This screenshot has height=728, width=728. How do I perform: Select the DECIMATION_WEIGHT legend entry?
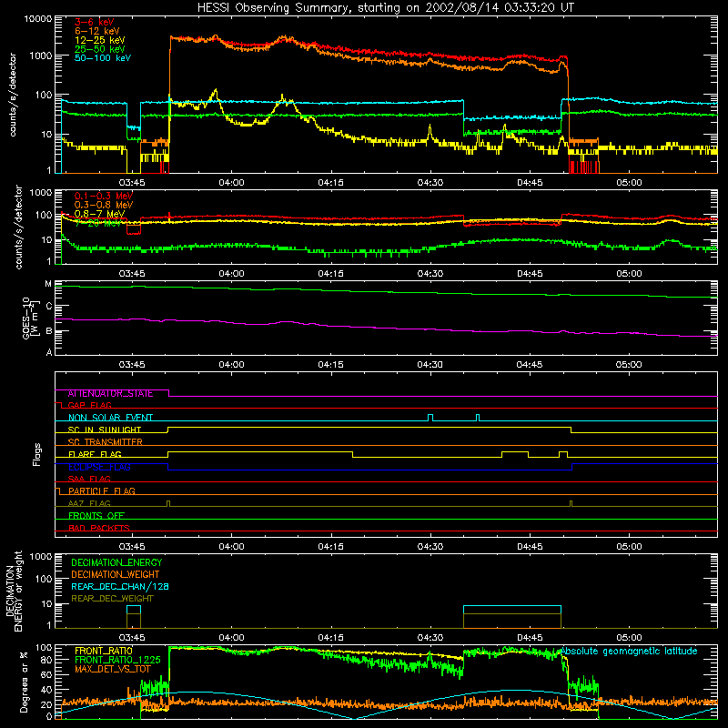116,574
